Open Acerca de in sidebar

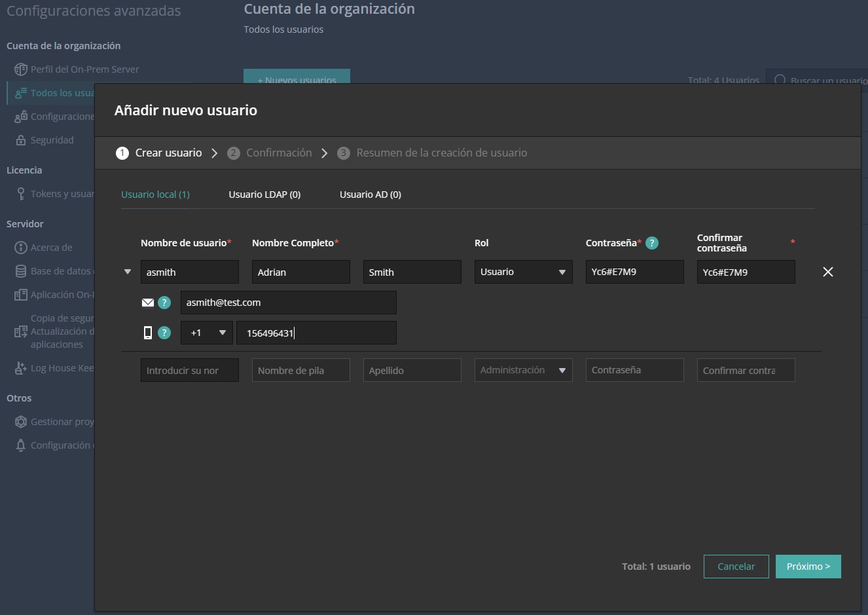coord(52,248)
